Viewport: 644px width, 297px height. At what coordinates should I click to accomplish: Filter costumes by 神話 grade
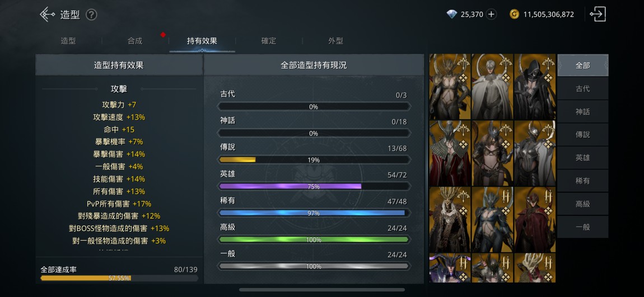click(x=583, y=111)
